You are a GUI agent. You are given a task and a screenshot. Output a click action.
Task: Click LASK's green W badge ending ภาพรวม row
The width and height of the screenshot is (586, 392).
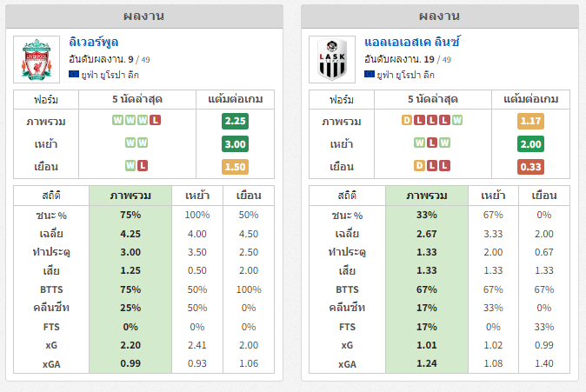tap(457, 120)
